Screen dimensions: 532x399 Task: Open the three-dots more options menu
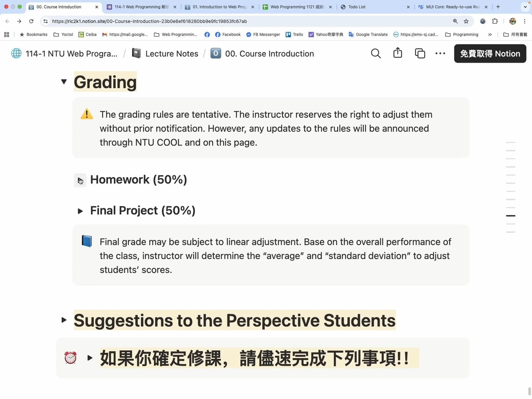point(440,54)
